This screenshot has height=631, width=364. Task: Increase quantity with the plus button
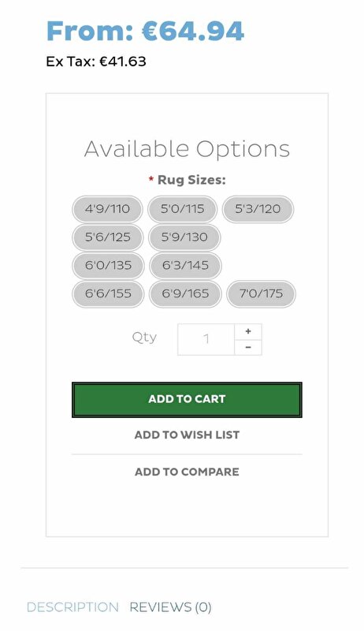pyautogui.click(x=248, y=331)
